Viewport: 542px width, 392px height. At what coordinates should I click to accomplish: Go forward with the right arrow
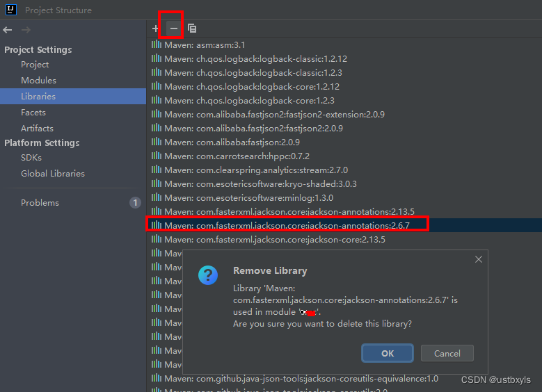click(26, 30)
